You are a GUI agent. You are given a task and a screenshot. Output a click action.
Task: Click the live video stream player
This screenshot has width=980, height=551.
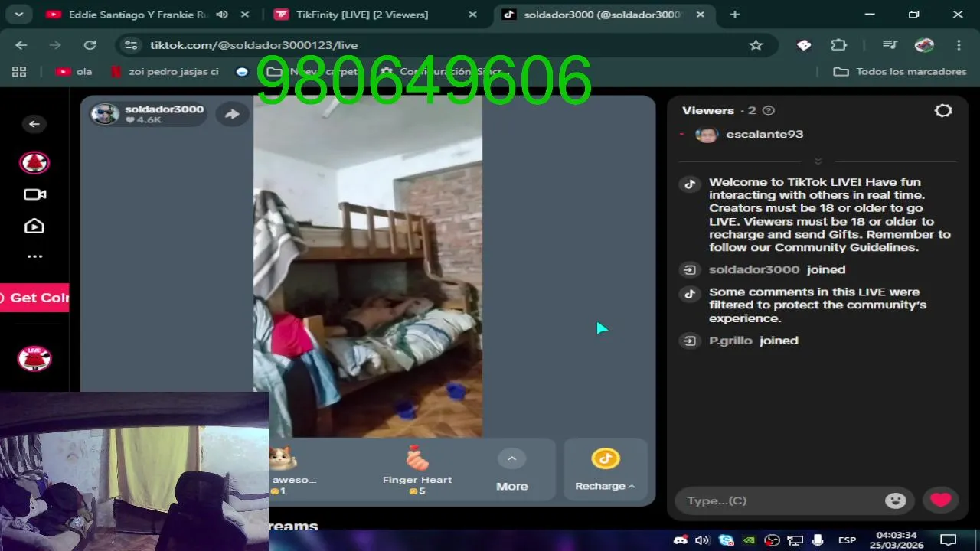pos(367,266)
